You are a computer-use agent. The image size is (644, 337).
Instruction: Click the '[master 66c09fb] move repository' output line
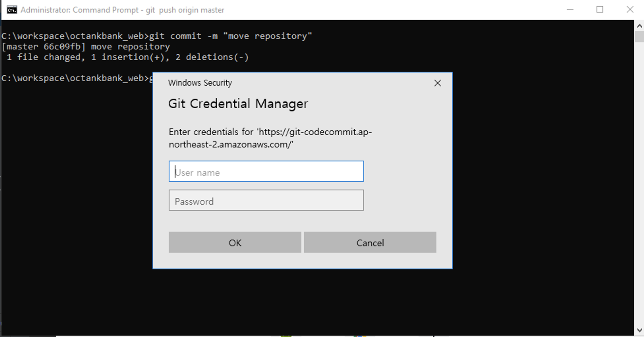click(86, 47)
